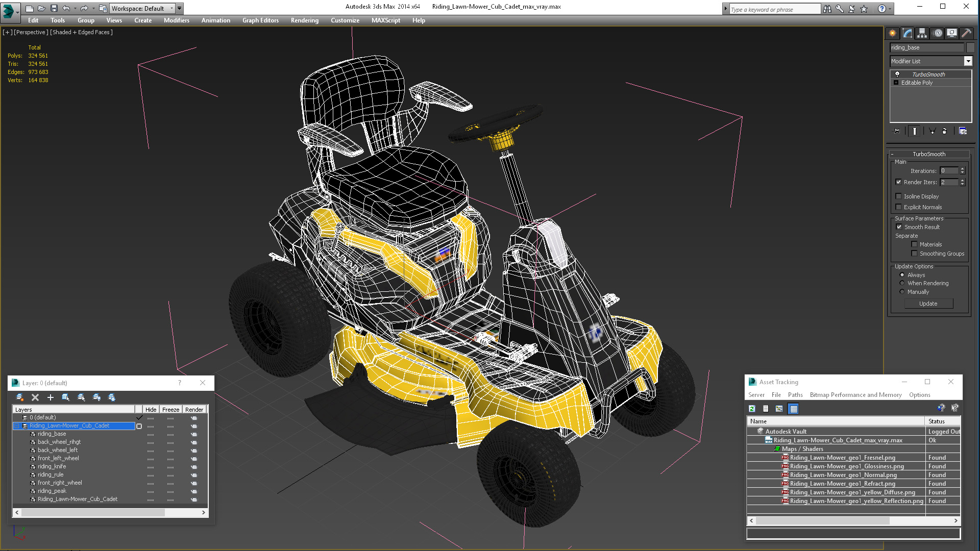Image resolution: width=980 pixels, height=551 pixels.
Task: Expand the Editable Poly plus sign
Action: 896,83
